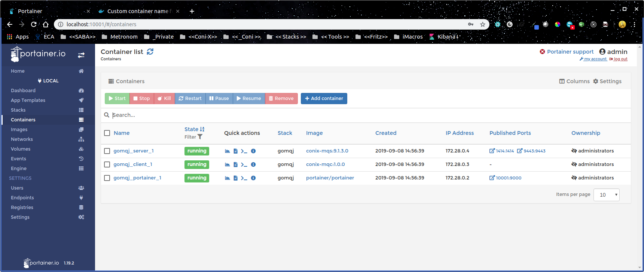Viewport: 644px width, 272px height.
Task: Open the Chrome three-dot menu
Action: tap(634, 24)
